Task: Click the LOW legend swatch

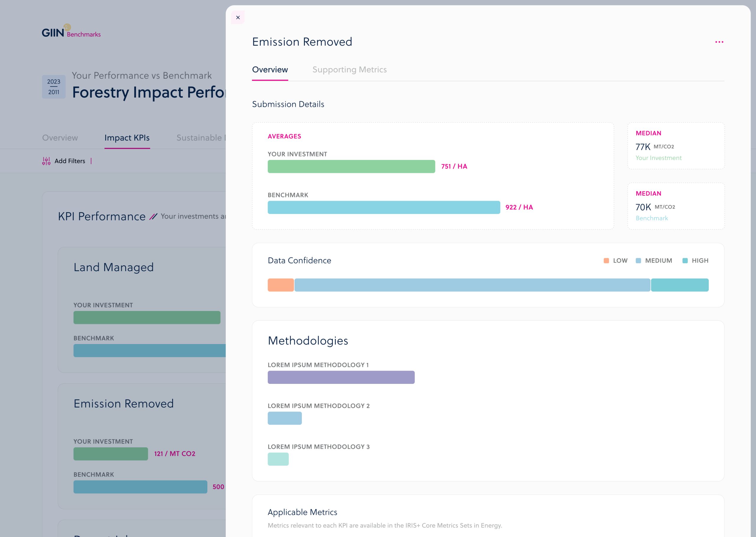Action: click(x=606, y=261)
